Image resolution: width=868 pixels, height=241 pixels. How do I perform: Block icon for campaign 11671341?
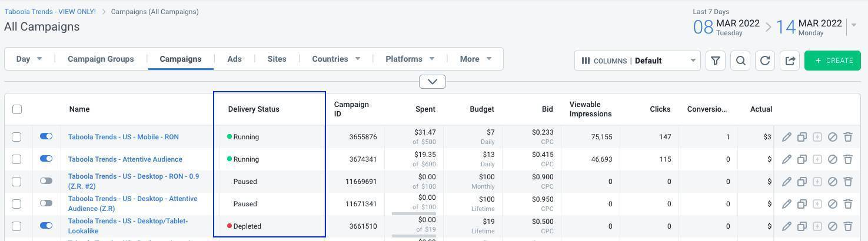pos(832,204)
